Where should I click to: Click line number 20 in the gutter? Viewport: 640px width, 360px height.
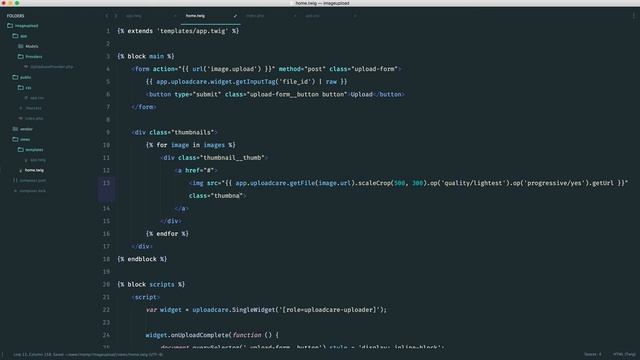pyautogui.click(x=106, y=284)
